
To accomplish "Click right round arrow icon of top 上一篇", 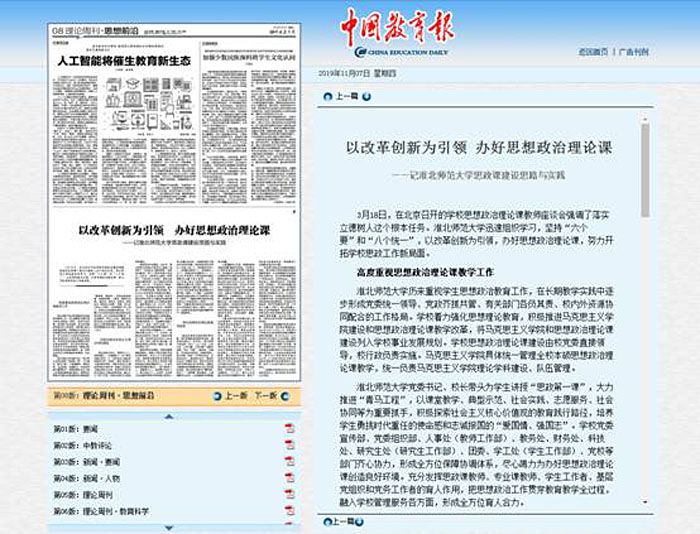I will coord(367,96).
